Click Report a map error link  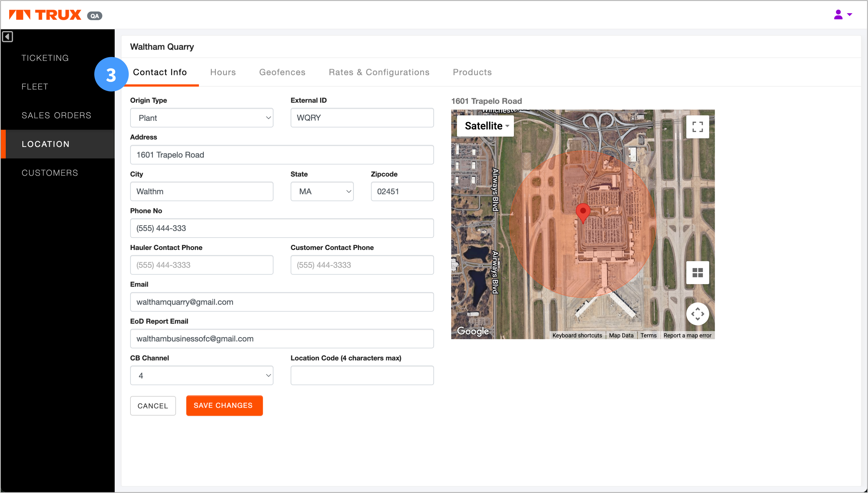coord(687,335)
